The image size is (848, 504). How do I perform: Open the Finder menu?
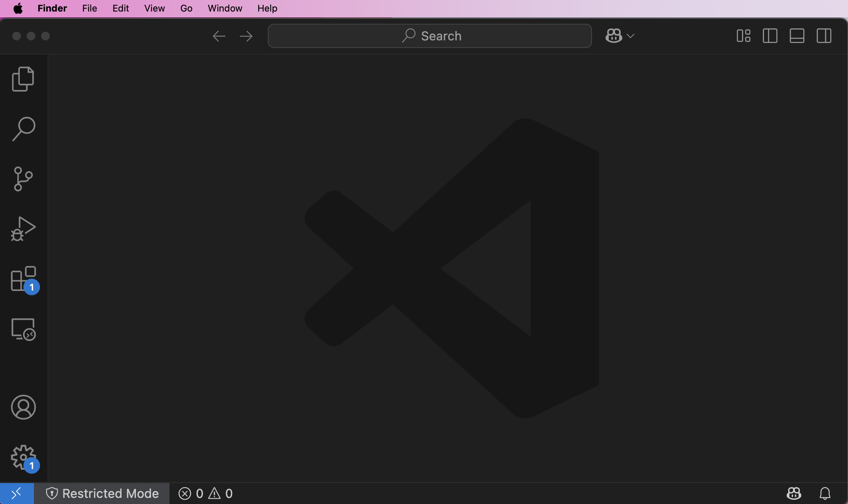pyautogui.click(x=52, y=8)
